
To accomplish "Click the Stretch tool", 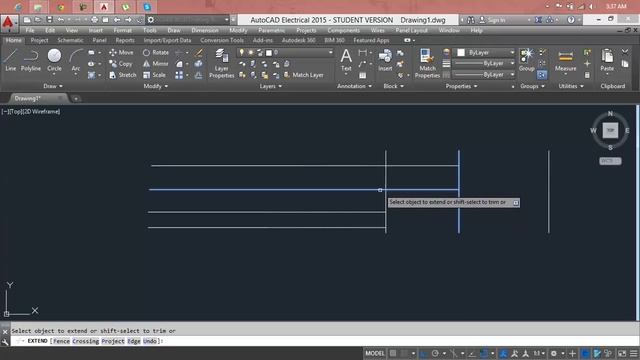I will click(x=123, y=75).
